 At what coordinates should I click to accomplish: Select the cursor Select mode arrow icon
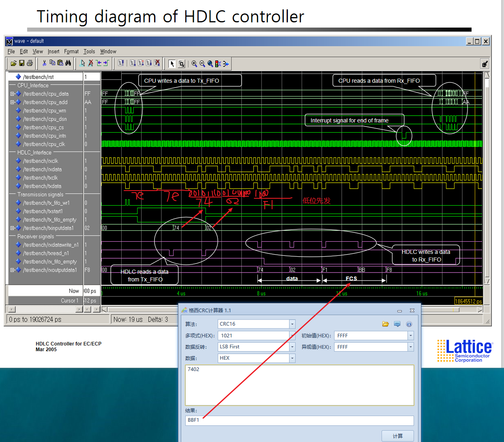point(173,64)
